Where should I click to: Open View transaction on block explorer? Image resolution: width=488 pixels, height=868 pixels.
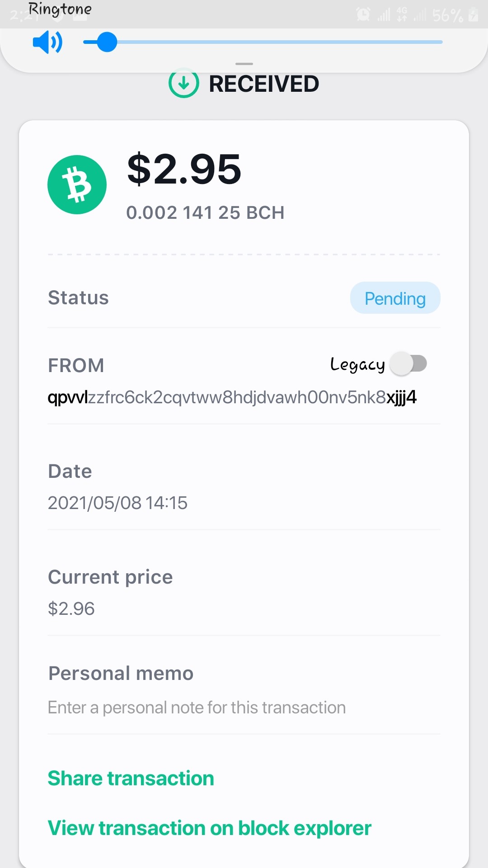click(210, 828)
